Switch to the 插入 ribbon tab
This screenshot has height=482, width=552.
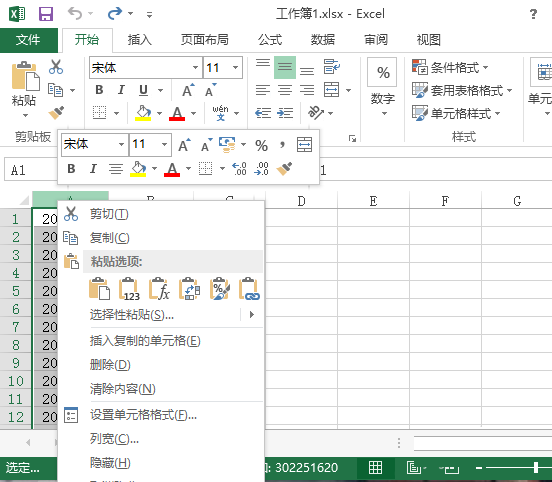point(139,39)
